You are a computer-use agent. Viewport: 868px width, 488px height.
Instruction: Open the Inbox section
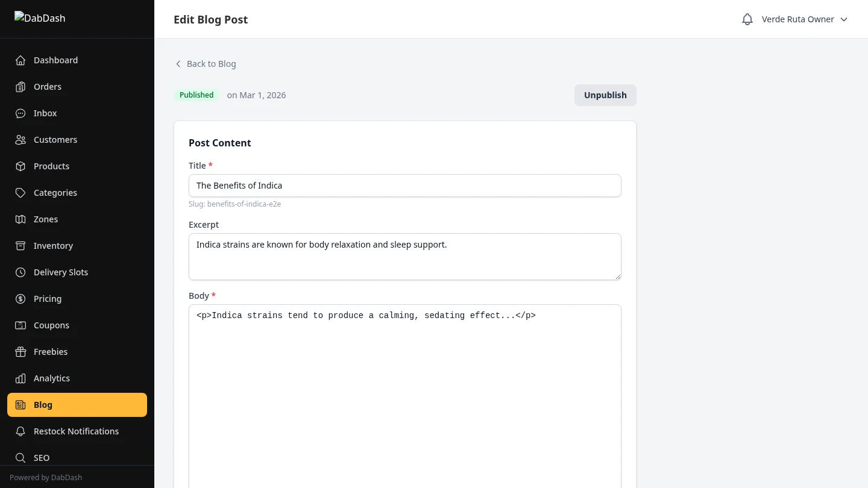click(x=20, y=113)
